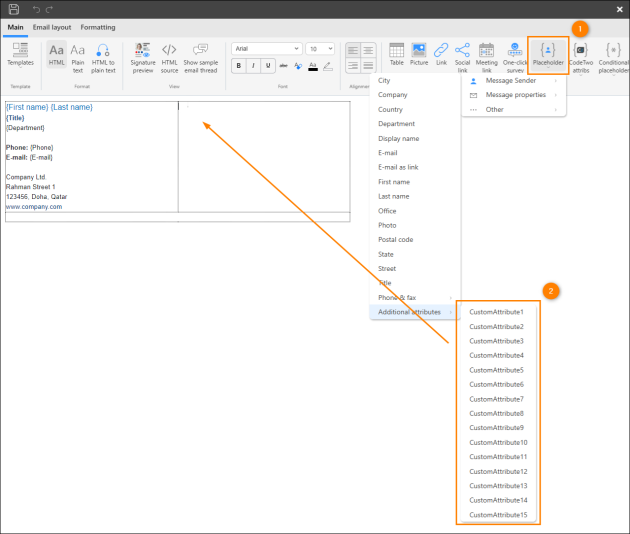The image size is (630, 534).
Task: Switch to the Main tab
Action: pyautogui.click(x=15, y=27)
